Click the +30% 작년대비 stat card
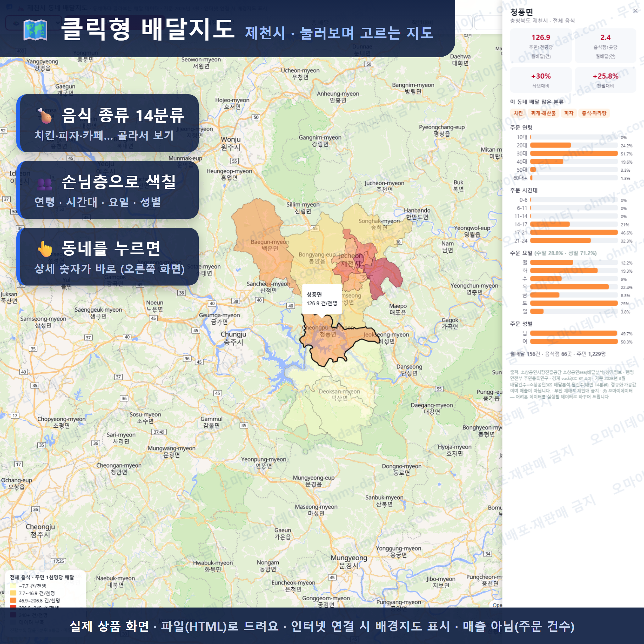Viewport: 644px width, 644px height. (x=541, y=80)
